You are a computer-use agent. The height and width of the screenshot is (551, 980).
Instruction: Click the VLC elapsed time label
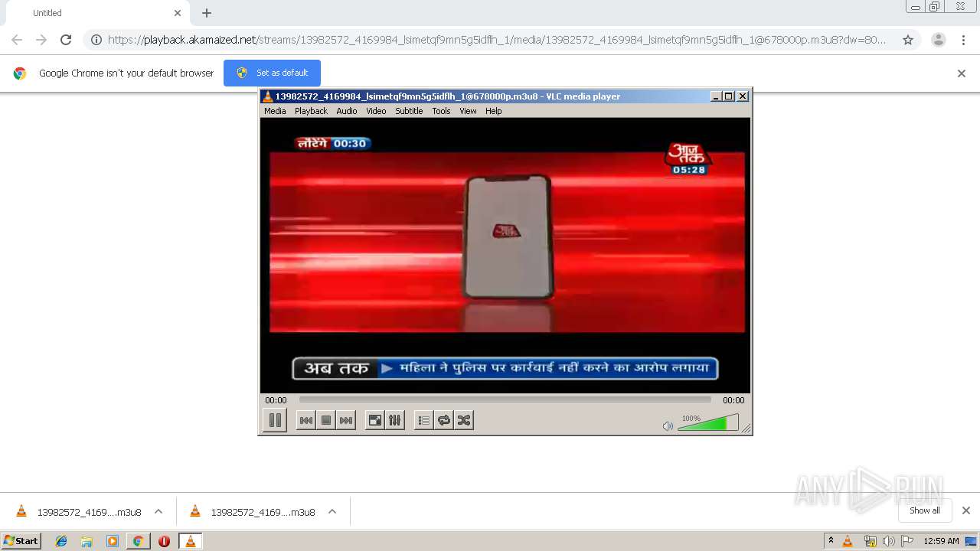(x=276, y=400)
